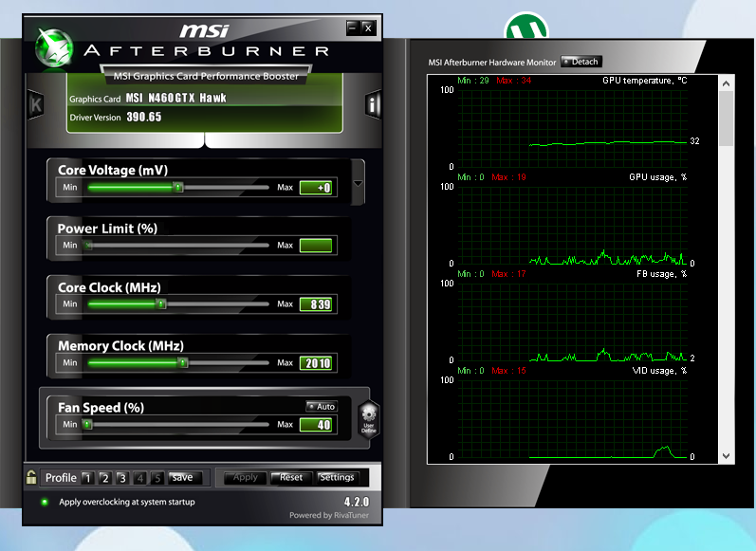Open the Kombustor K side button

(36, 104)
